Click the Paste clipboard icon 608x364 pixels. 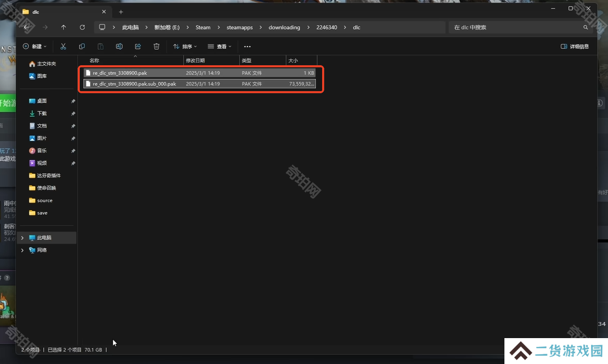click(100, 47)
